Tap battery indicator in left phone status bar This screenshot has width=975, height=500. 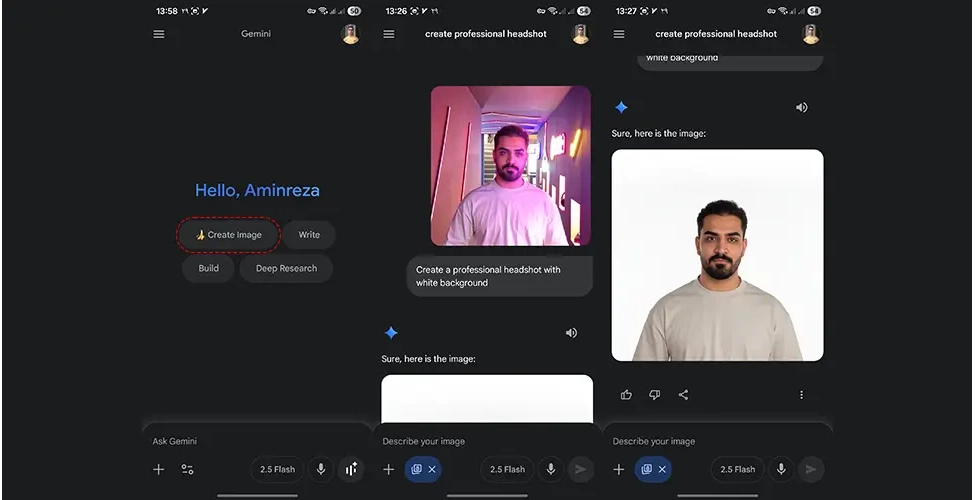click(354, 11)
